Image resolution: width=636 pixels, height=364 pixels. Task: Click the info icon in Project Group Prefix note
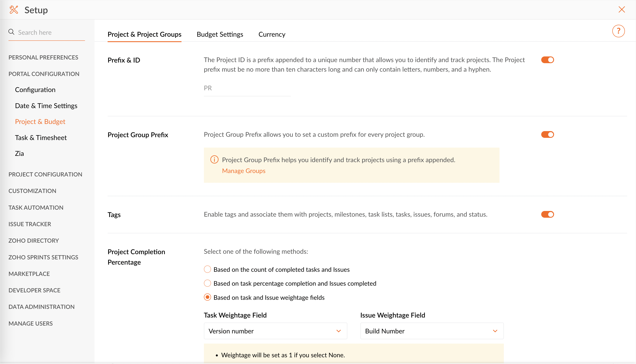tap(214, 160)
